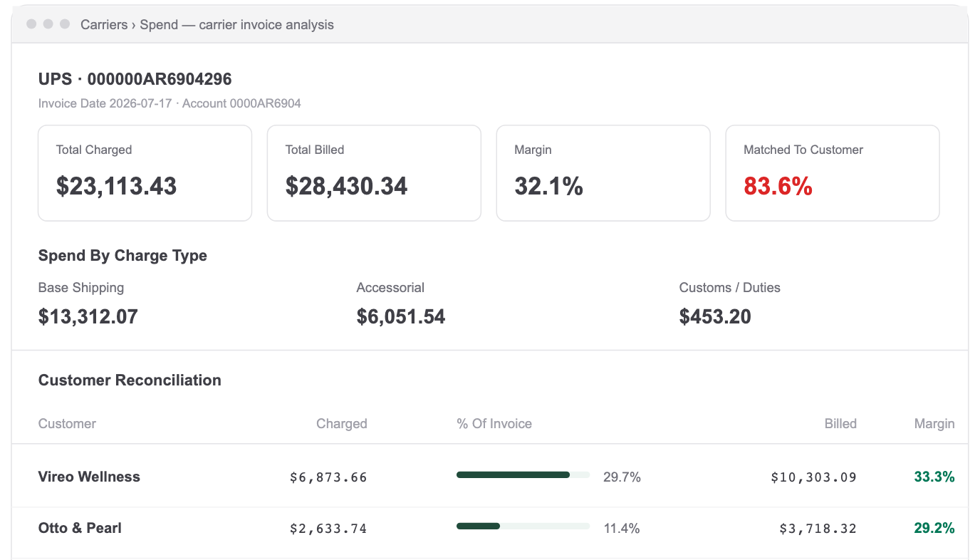Select the $453.20 customs amount
This screenshot has width=980, height=560.
pos(715,316)
